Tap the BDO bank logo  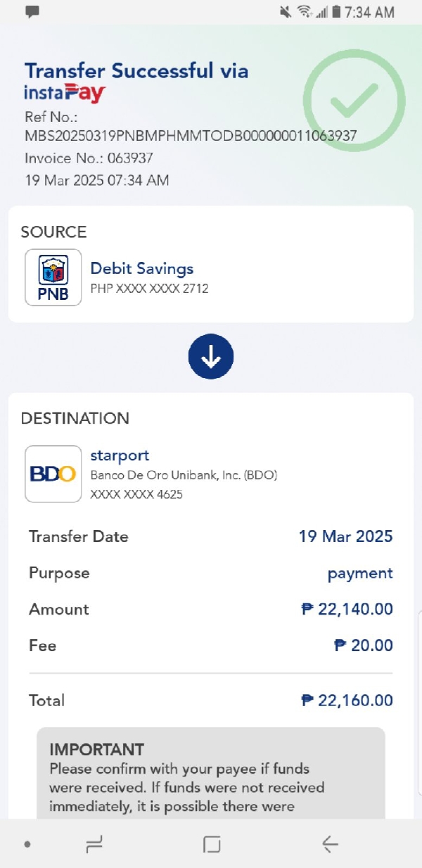point(53,474)
